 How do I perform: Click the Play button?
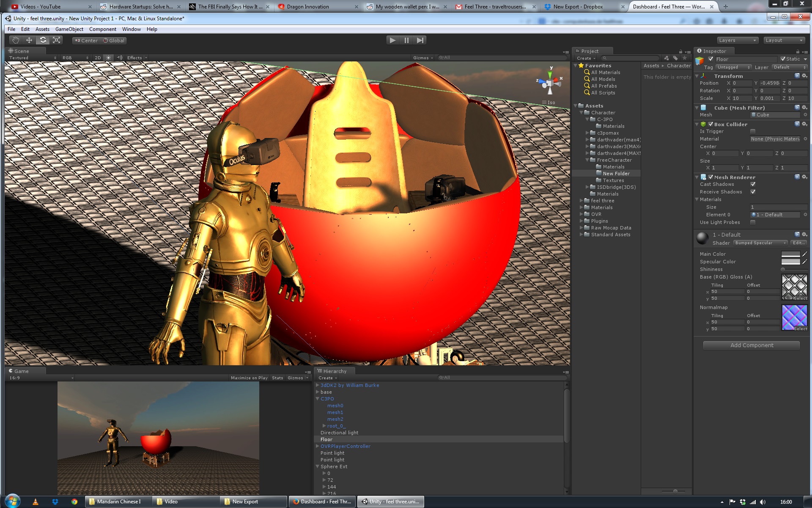(392, 40)
